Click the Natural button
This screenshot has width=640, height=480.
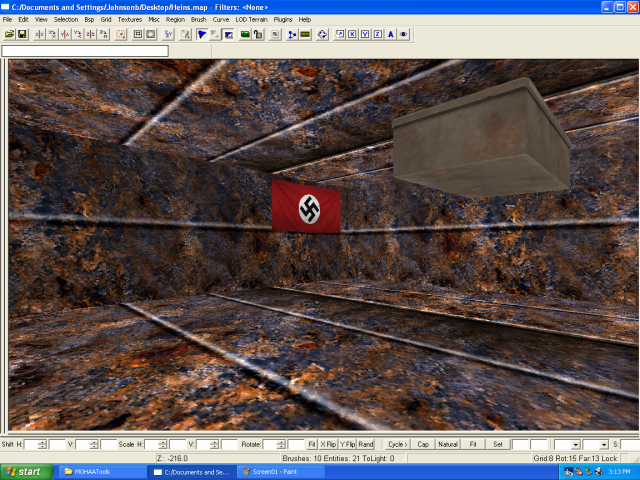tap(448, 444)
